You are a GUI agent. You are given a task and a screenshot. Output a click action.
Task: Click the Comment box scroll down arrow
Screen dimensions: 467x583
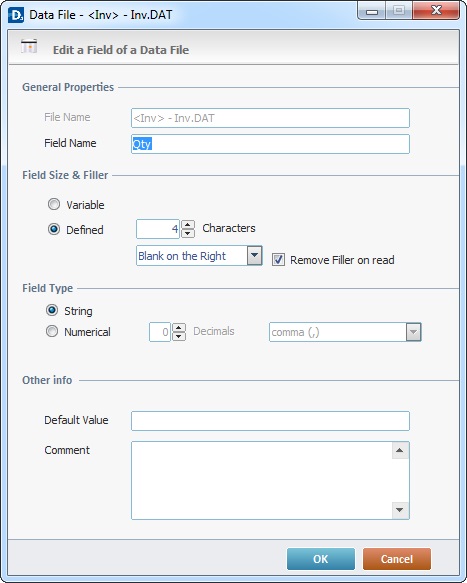[x=400, y=510]
